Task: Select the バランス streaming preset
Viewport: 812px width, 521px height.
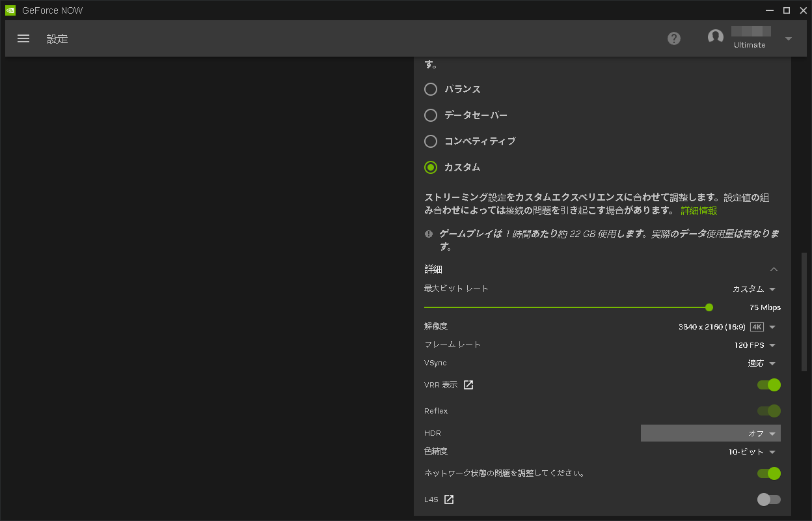Action: click(430, 89)
